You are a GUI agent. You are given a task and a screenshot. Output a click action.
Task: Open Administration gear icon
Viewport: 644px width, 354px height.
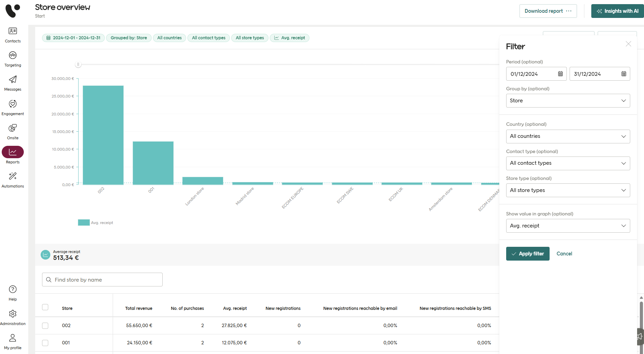[13, 314]
